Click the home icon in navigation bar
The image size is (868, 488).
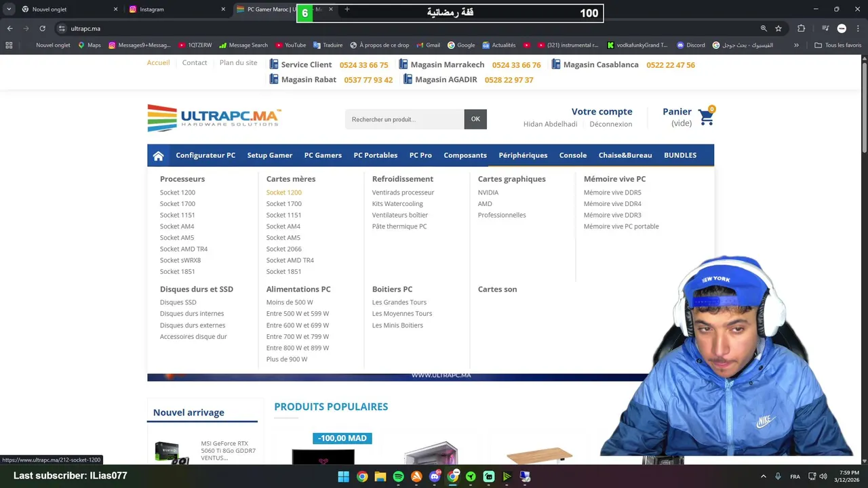click(158, 155)
